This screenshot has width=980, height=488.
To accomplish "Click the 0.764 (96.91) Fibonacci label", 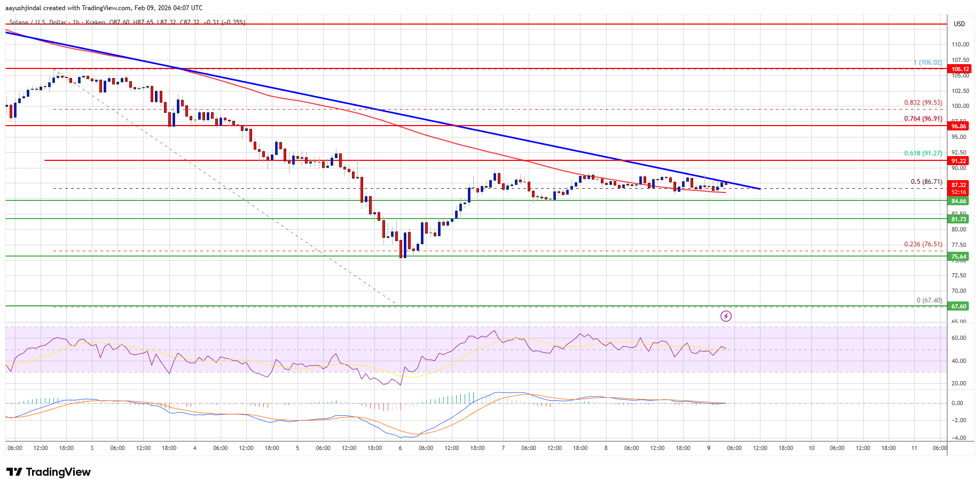I will click(x=923, y=119).
